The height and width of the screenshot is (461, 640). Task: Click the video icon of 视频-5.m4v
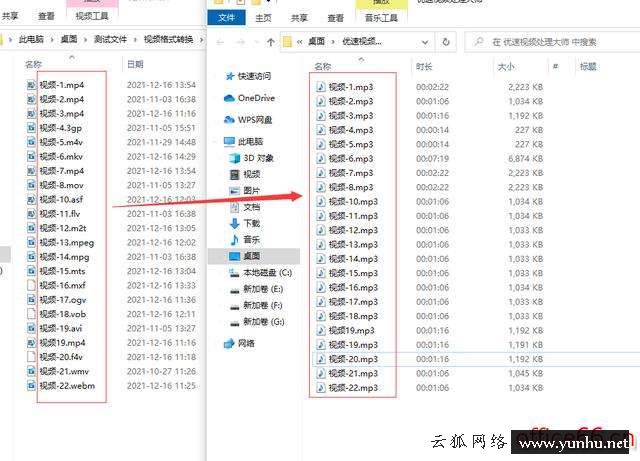(31, 142)
